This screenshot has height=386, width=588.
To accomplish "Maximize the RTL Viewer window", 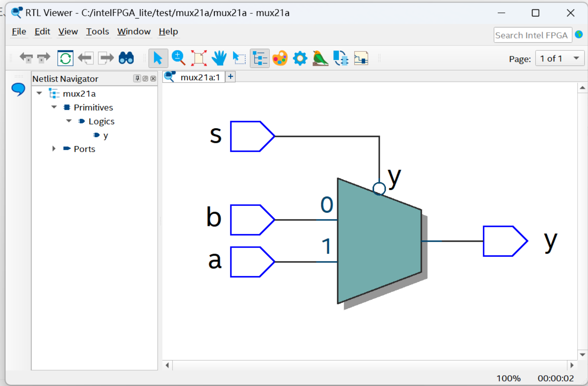I will tap(536, 13).
